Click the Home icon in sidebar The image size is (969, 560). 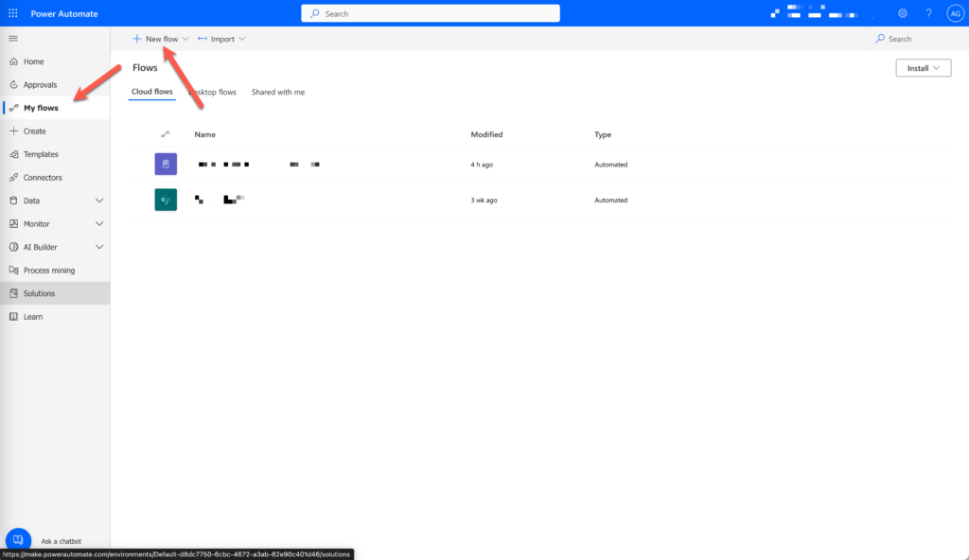13,61
